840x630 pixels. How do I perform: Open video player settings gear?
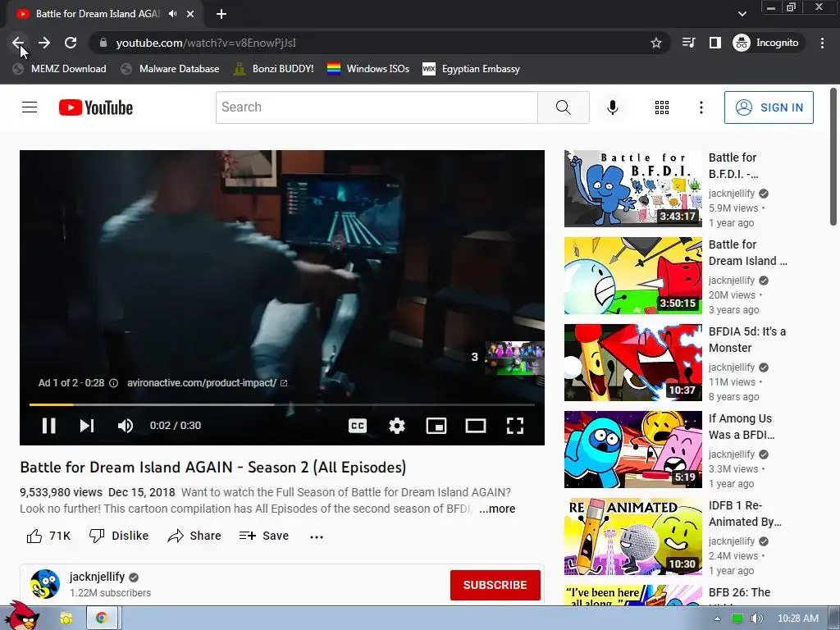click(397, 426)
